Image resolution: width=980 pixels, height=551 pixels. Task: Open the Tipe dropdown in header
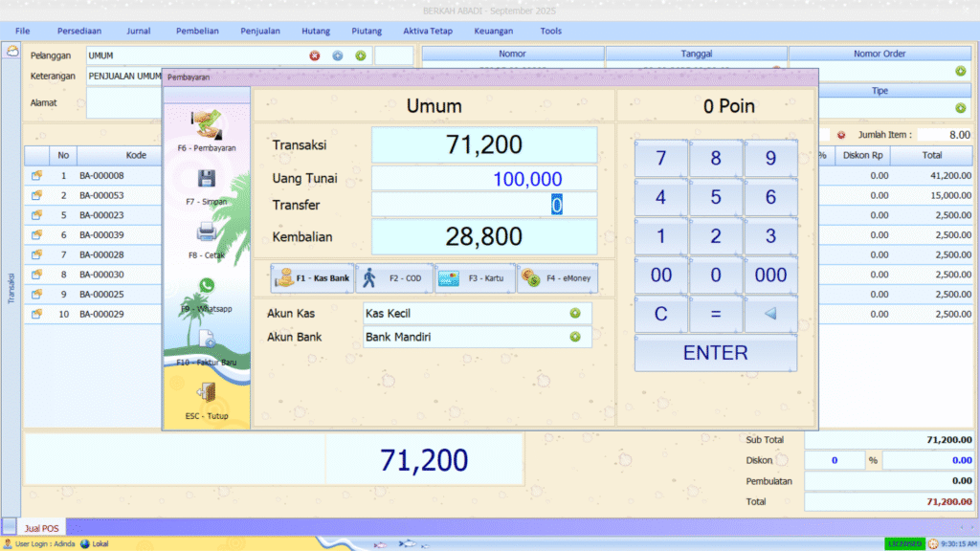click(960, 108)
